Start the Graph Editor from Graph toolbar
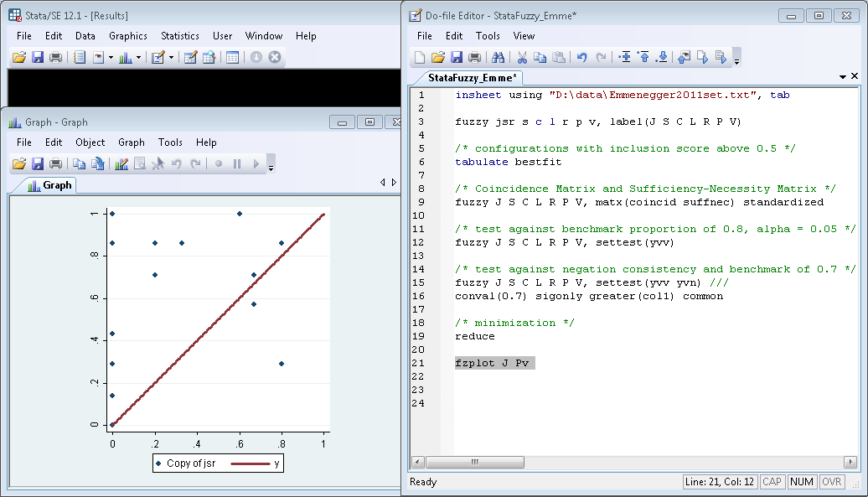Viewport: 868px width, 497px height. (x=121, y=163)
